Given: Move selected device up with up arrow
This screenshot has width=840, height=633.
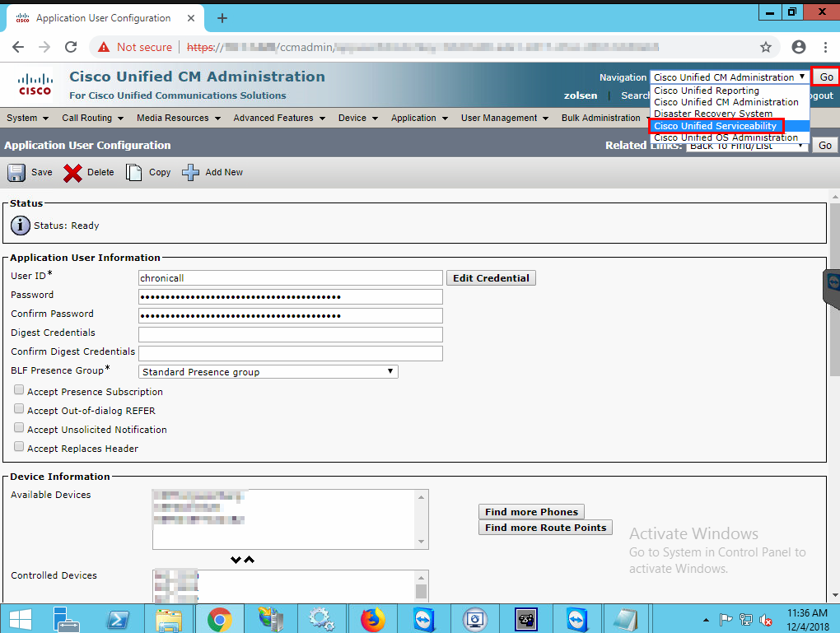Looking at the screenshot, I should click(x=249, y=560).
